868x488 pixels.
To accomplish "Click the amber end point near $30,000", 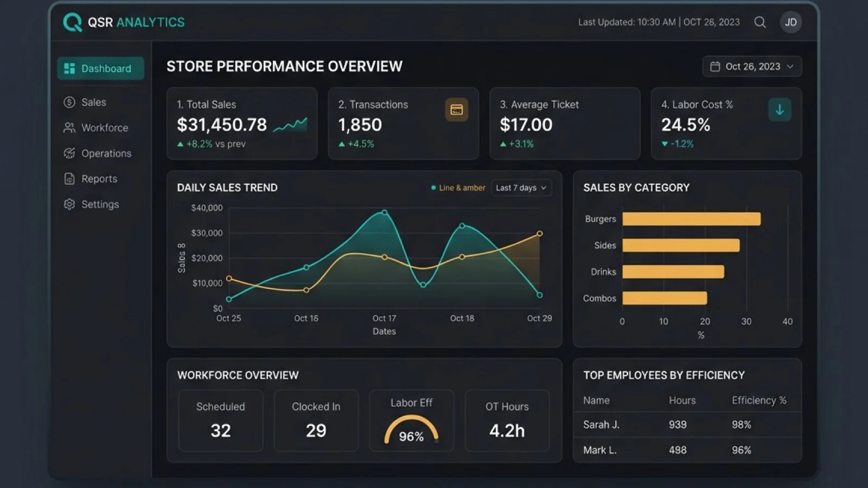I will click(x=540, y=234).
